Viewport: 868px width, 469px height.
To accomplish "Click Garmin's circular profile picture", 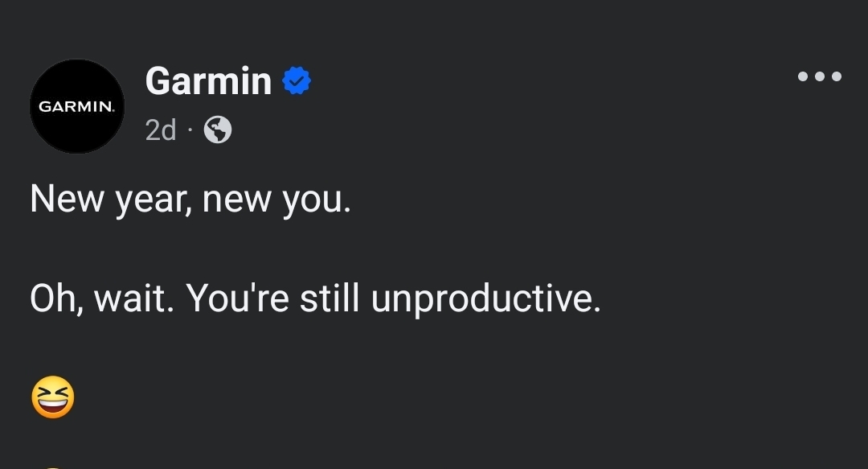I will (x=77, y=106).
